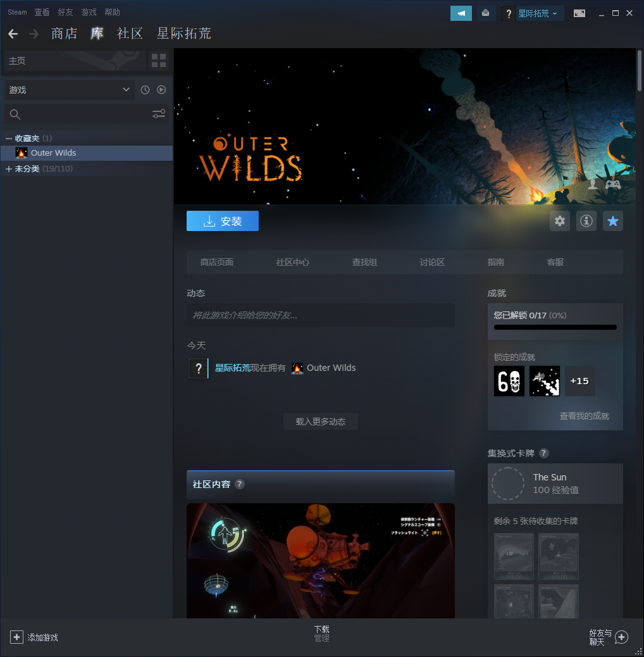Screen dimensions: 644x657
Task: Open the 客服 link
Action: 555,262
